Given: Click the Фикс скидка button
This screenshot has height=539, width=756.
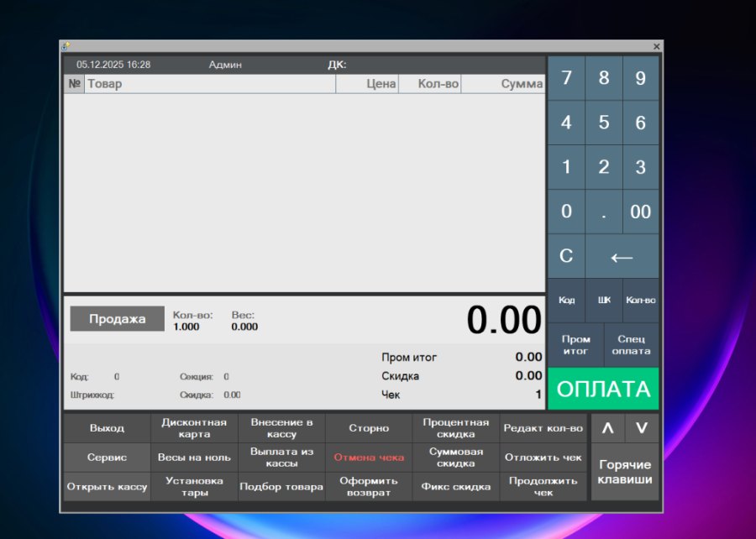Looking at the screenshot, I should [456, 486].
